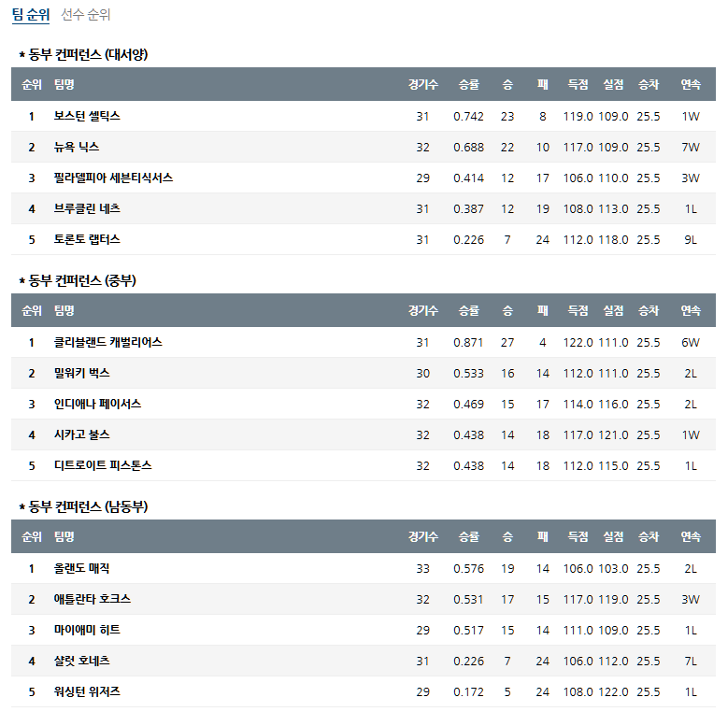Click 승률 column header in 대서양 table
This screenshot has width=728, height=726.
coord(468,85)
